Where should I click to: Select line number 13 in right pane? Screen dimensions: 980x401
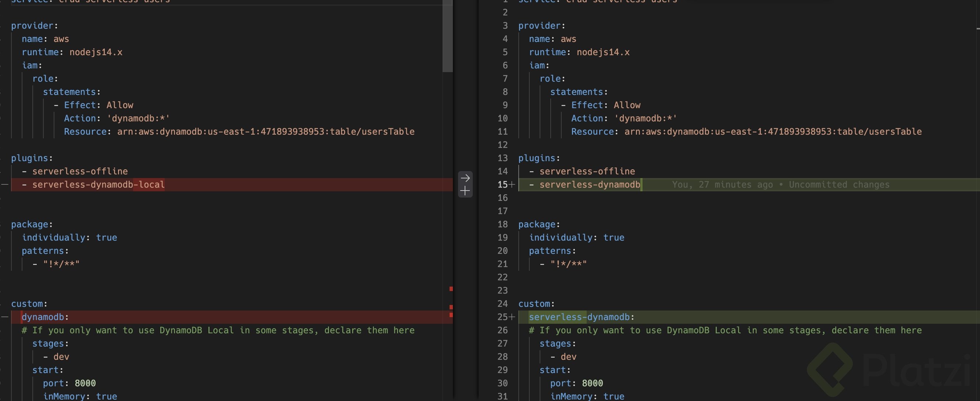point(502,158)
